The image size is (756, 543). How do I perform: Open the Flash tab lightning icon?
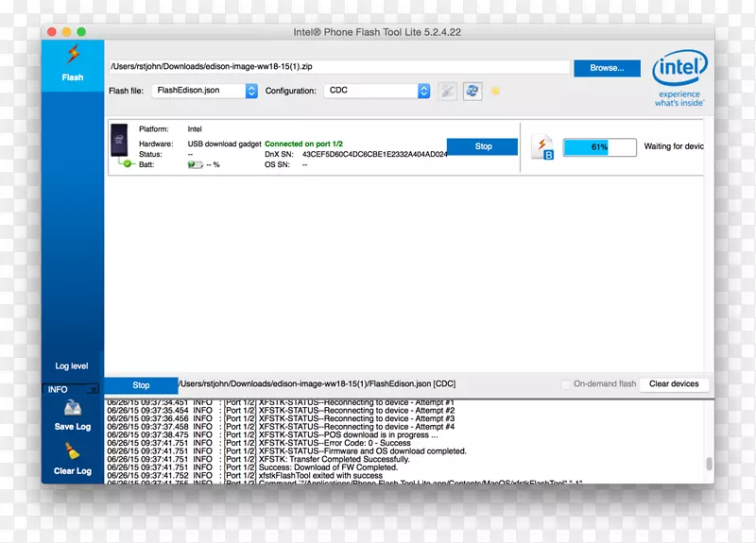(73, 54)
